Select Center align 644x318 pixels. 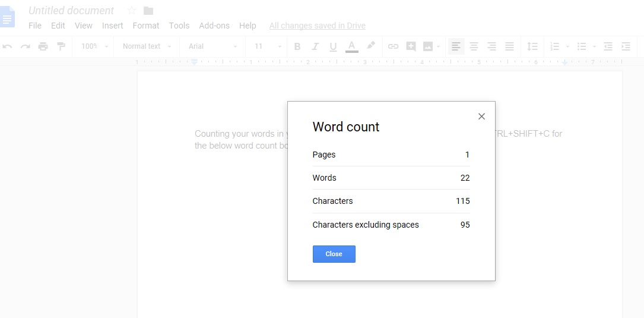[x=474, y=46]
